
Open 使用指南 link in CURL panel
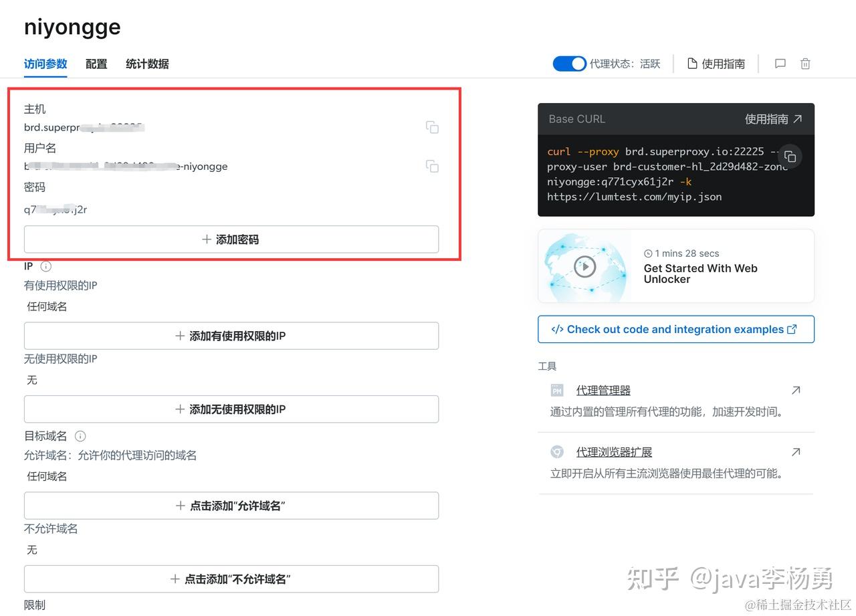774,119
